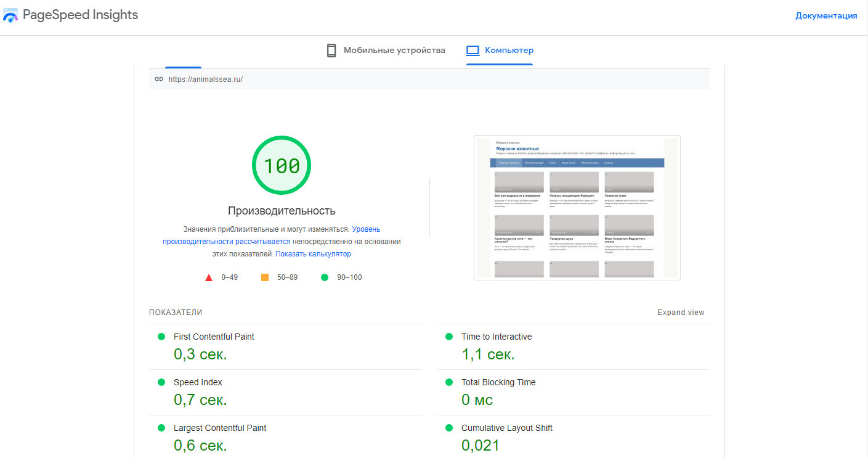Open the Документация link
Screen dimensions: 868x458
(x=825, y=16)
